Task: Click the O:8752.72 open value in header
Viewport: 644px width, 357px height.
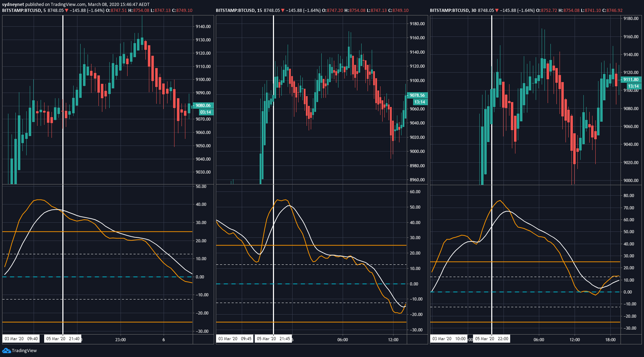Action: point(547,10)
